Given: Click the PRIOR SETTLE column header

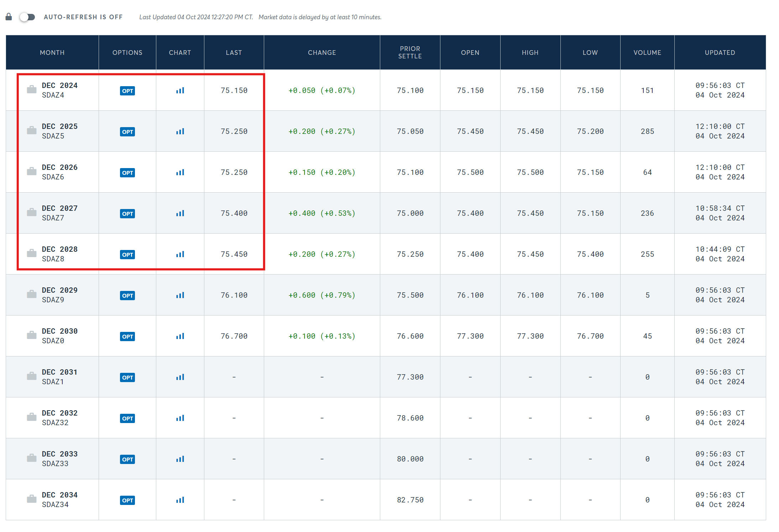Looking at the screenshot, I should tap(410, 52).
